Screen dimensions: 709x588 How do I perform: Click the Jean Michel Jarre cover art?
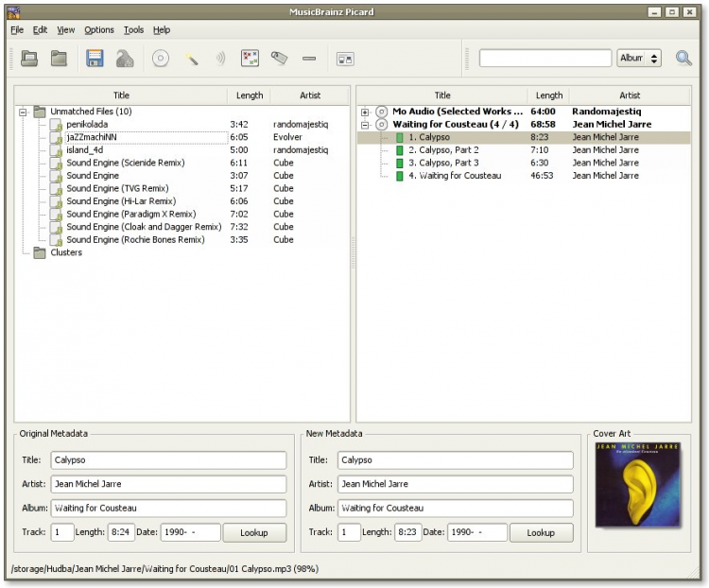point(637,485)
